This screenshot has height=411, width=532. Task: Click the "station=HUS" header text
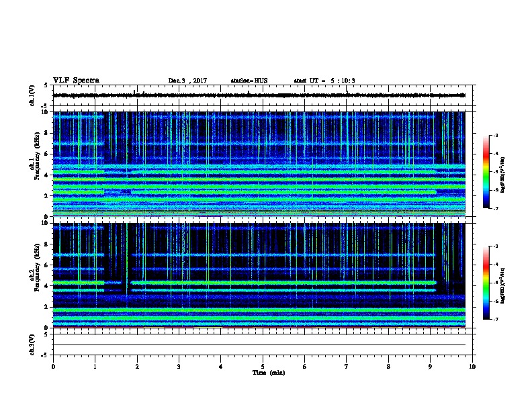(249, 81)
